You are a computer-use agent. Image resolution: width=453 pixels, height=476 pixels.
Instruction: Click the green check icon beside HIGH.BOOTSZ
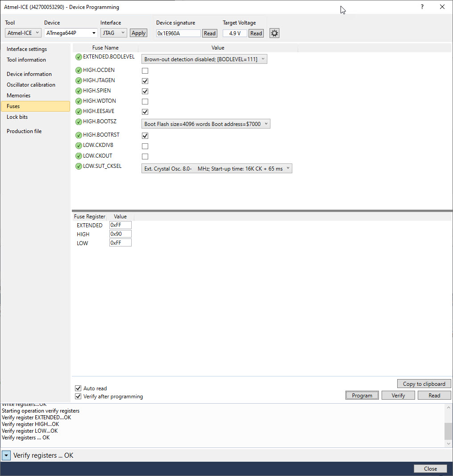click(79, 122)
